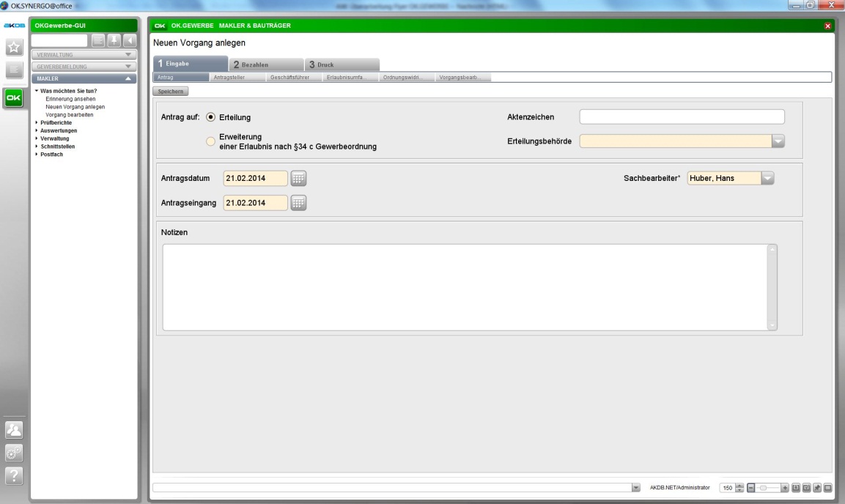Open the green OK module icon

[x=13, y=98]
